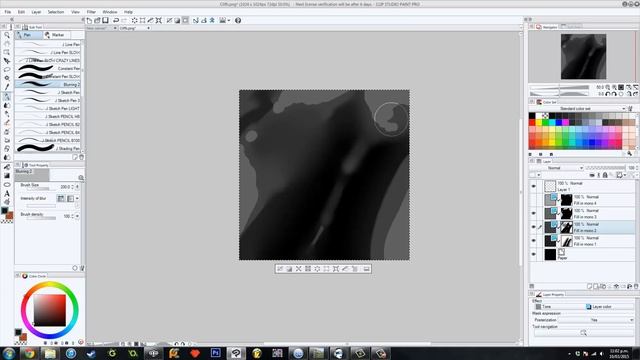Open the Brush density dropdown arrow
The width and height of the screenshot is (640, 360).
click(77, 216)
